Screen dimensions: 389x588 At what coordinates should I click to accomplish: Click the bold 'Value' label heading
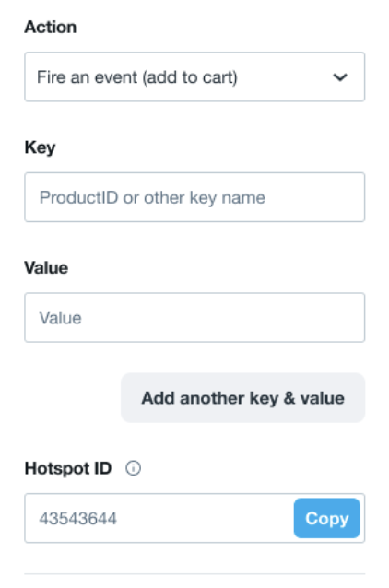[46, 268]
